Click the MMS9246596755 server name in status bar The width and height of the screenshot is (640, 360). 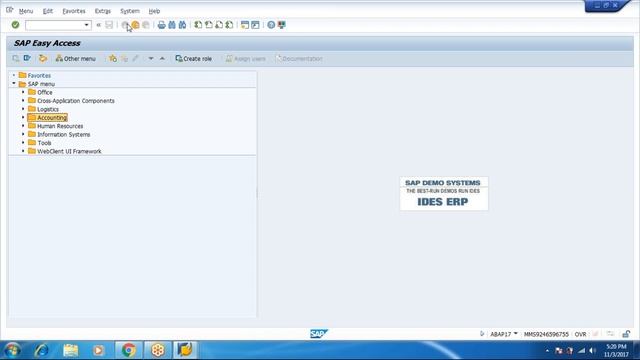point(546,334)
